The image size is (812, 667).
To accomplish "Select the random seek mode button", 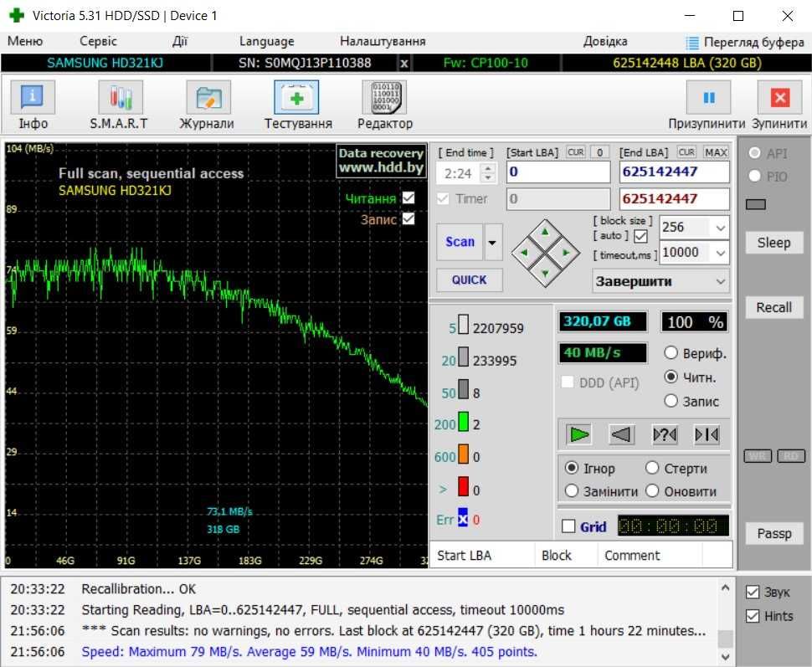I will 665,434.
